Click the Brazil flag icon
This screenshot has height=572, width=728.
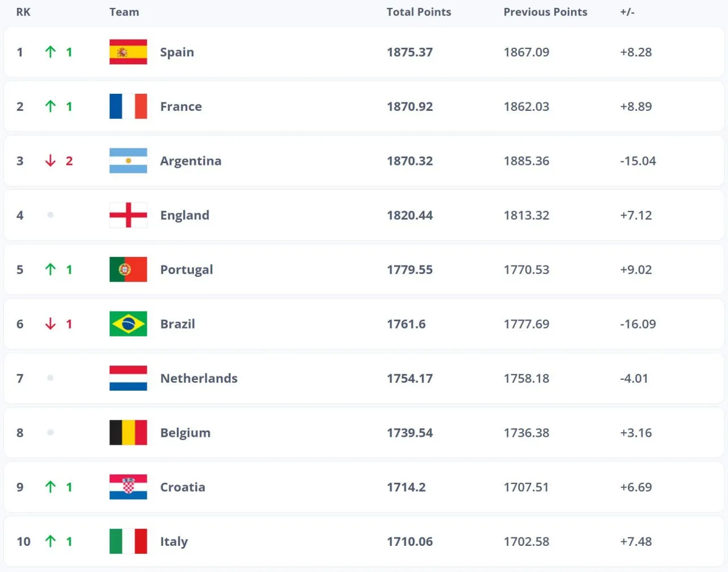tap(128, 324)
